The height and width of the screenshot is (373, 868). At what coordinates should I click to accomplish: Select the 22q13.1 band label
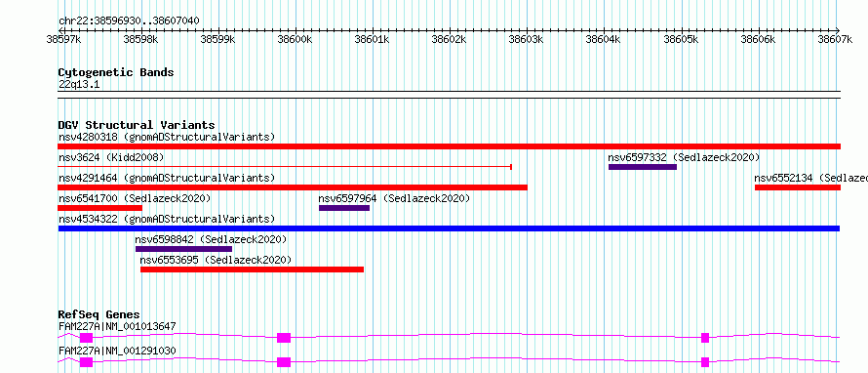[x=79, y=85]
